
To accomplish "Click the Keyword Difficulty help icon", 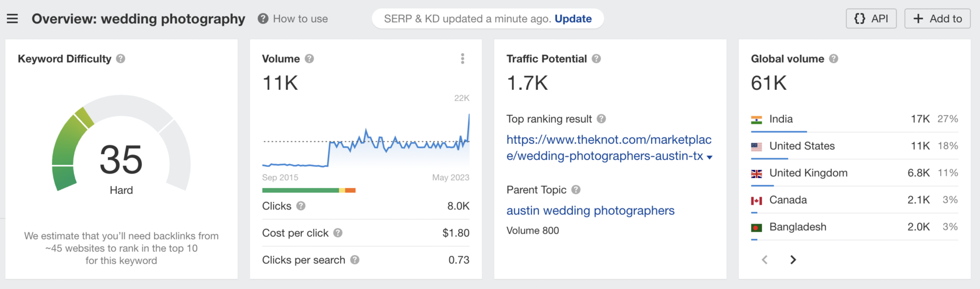I will 121,58.
